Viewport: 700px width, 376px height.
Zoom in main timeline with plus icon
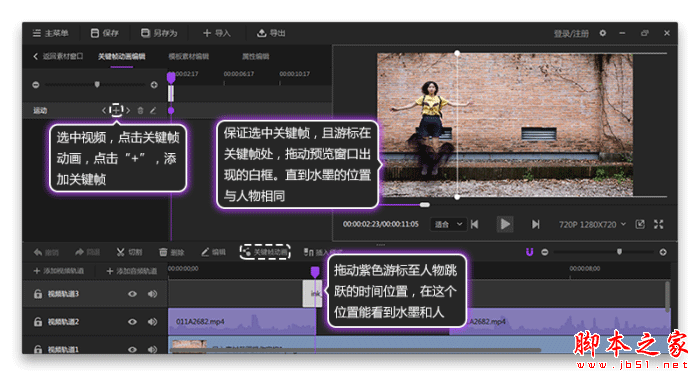pos(663,252)
